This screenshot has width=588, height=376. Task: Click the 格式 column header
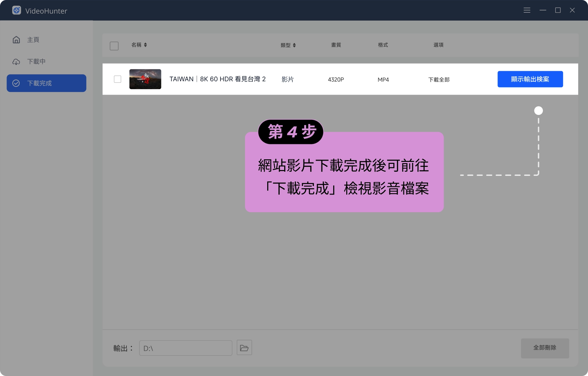[x=383, y=45]
